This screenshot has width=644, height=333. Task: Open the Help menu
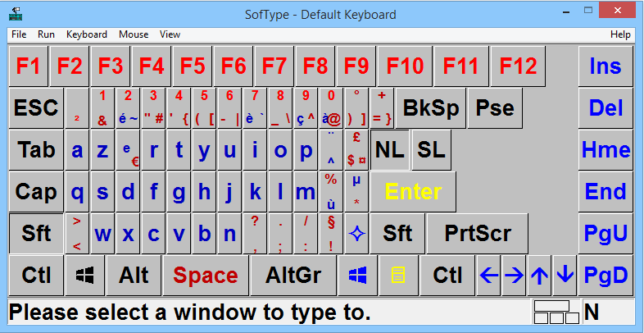pyautogui.click(x=620, y=34)
